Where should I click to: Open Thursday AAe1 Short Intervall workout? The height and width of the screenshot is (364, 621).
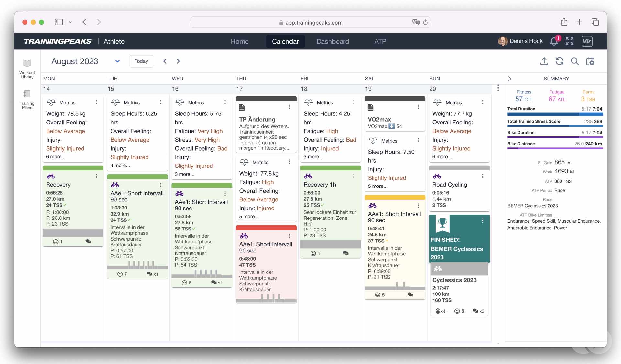[x=266, y=264]
